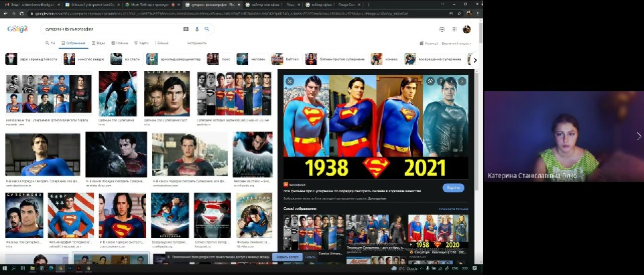Open Nicolas Cage Superman thumbnail result

click(x=123, y=215)
